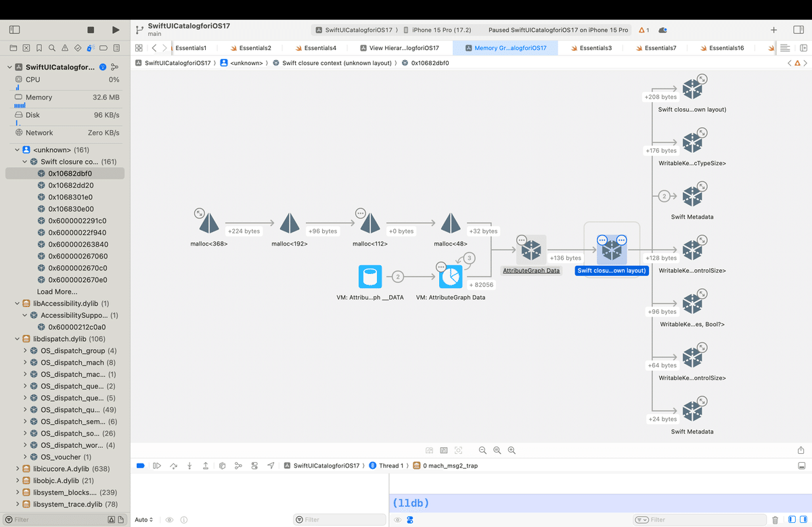Select the Disk gauge row
812x527 pixels.
[x=65, y=115]
